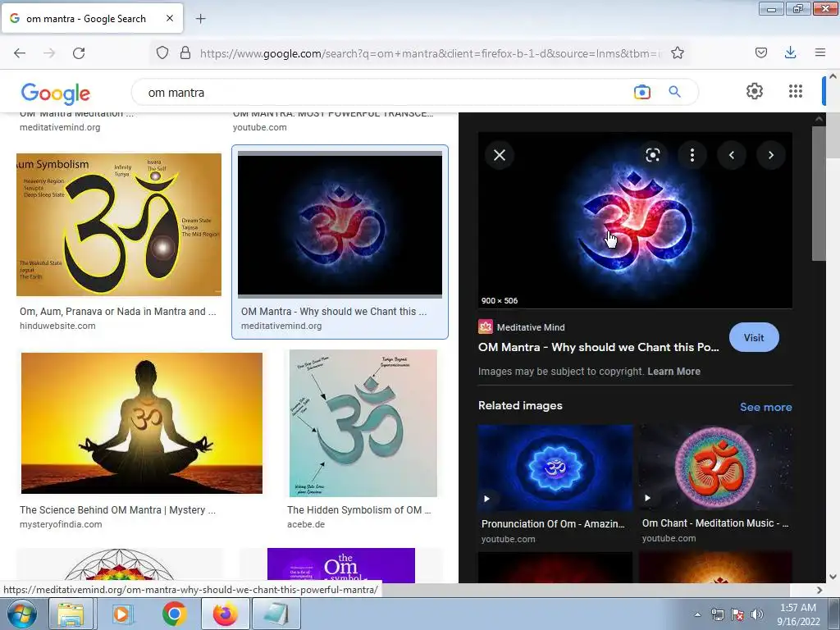Click mysteryofindia.com source text

point(61,524)
